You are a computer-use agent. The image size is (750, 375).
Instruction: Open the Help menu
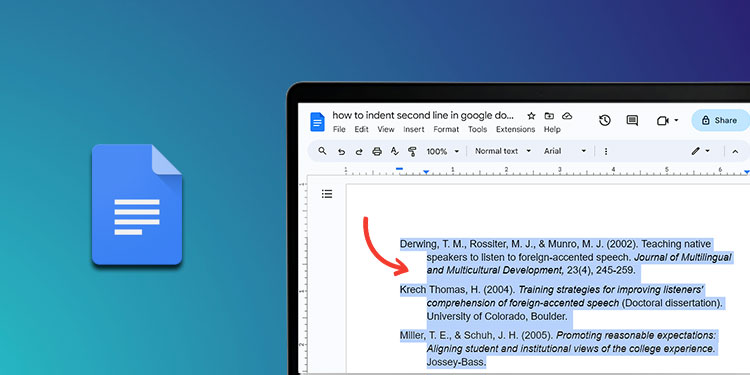pyautogui.click(x=552, y=130)
